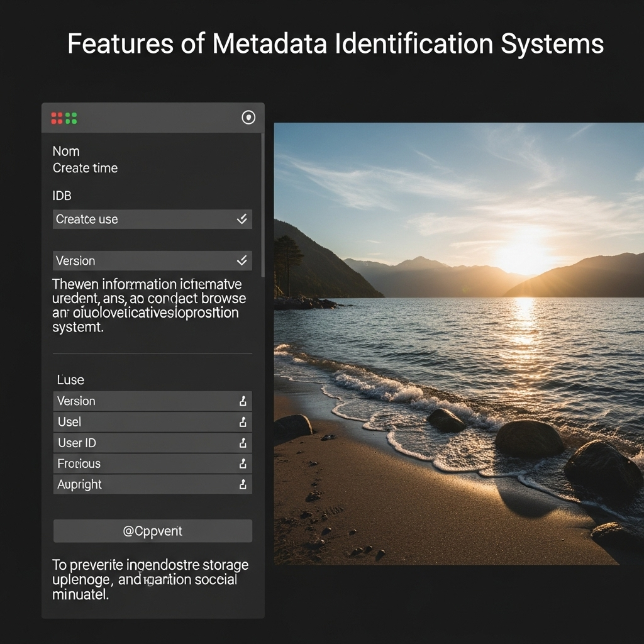644x644 pixels.
Task: Click the Features of Metadata Identification Systems title
Action: coord(336,43)
